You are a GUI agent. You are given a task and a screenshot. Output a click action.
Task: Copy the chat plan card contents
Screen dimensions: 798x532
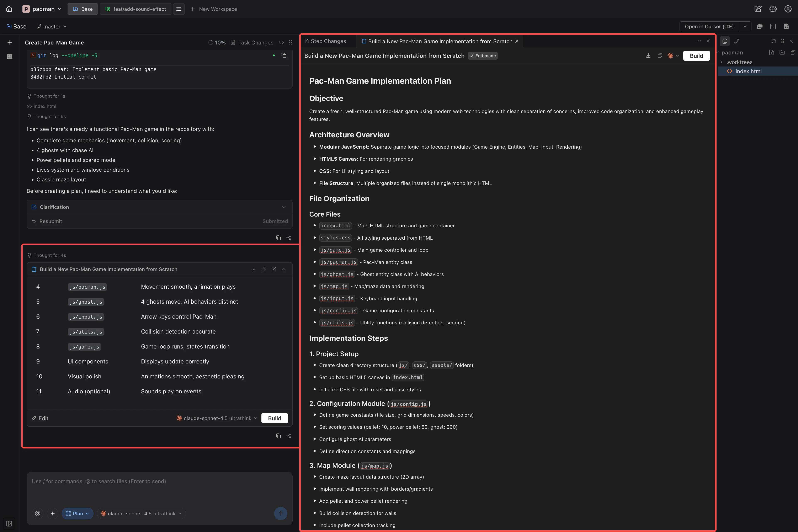[264, 269]
